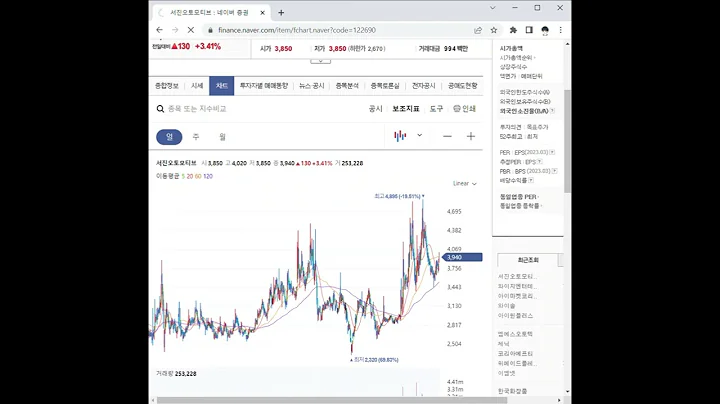
Task: Open the 시세 tab
Action: coord(197,86)
